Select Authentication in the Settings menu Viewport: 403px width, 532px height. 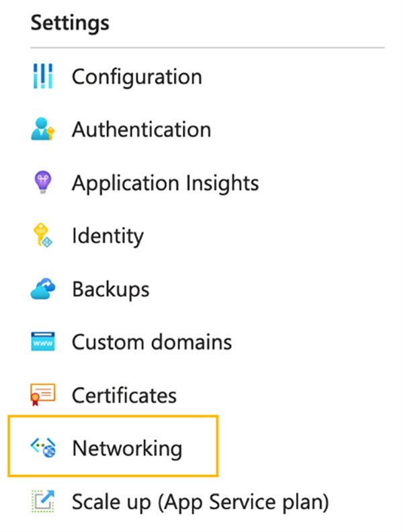[141, 130]
